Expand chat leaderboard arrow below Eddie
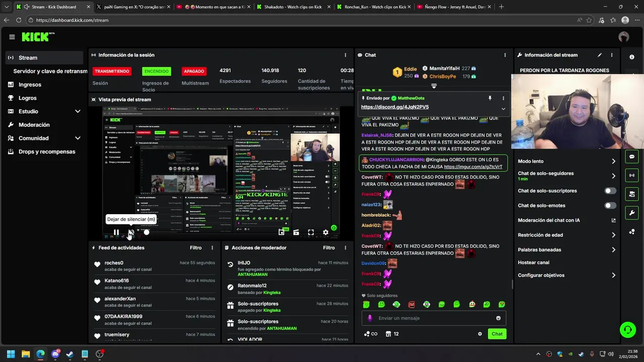The width and height of the screenshot is (644, 362). pos(434,86)
